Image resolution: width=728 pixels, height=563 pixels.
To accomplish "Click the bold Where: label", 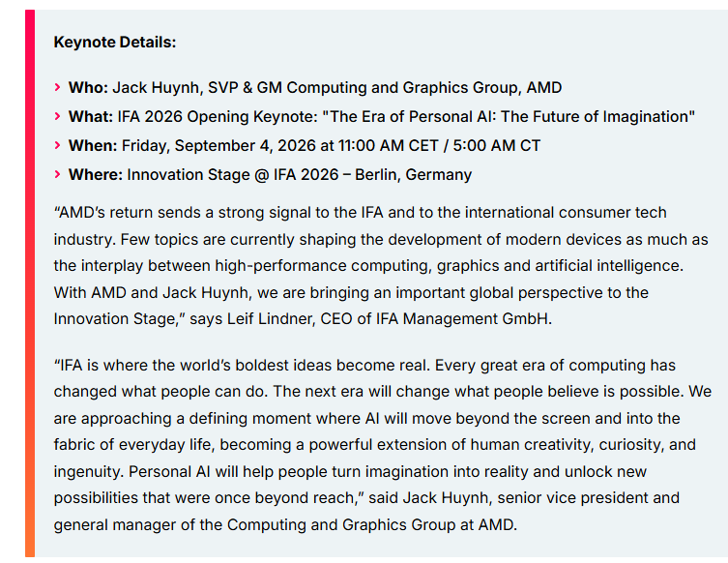I will point(95,175).
